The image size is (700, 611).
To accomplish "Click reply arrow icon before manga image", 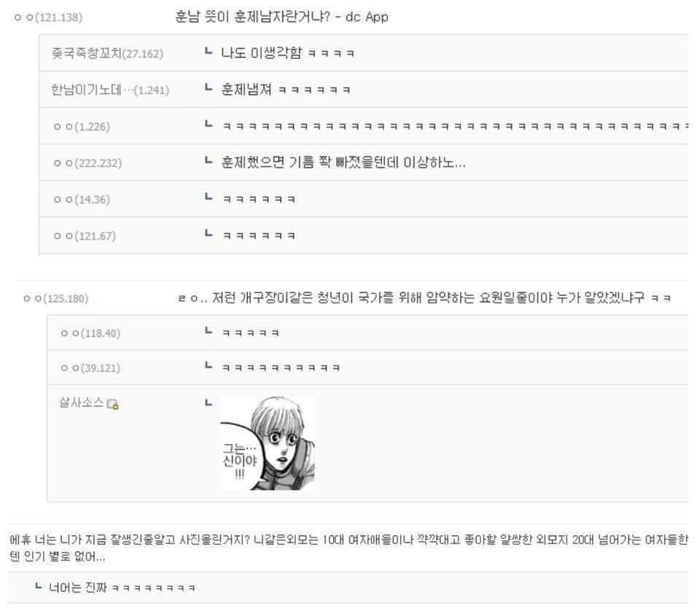I will pos(209,403).
